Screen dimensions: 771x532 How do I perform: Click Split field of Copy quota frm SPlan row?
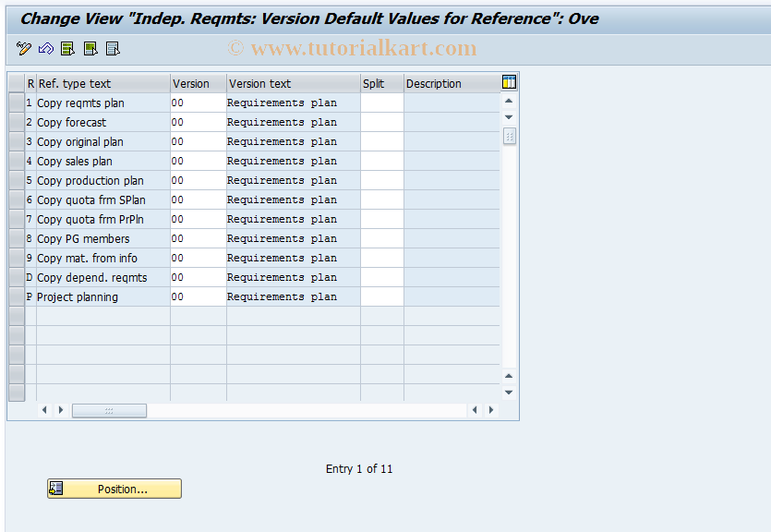[382, 199]
